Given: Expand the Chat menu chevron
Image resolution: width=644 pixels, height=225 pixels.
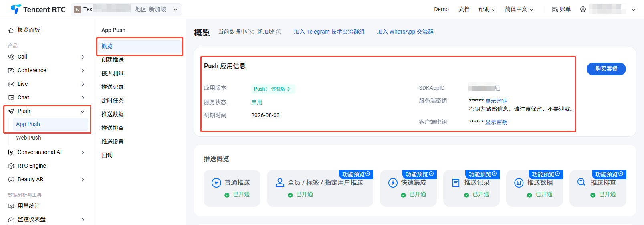Looking at the screenshot, I should coord(83,98).
